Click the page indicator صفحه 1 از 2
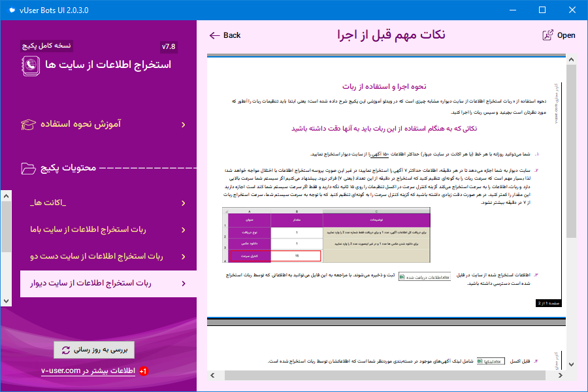 point(549,303)
